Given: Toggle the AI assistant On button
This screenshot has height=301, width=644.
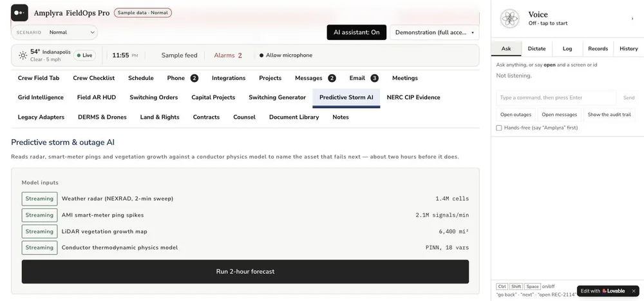Looking at the screenshot, I should [x=357, y=32].
